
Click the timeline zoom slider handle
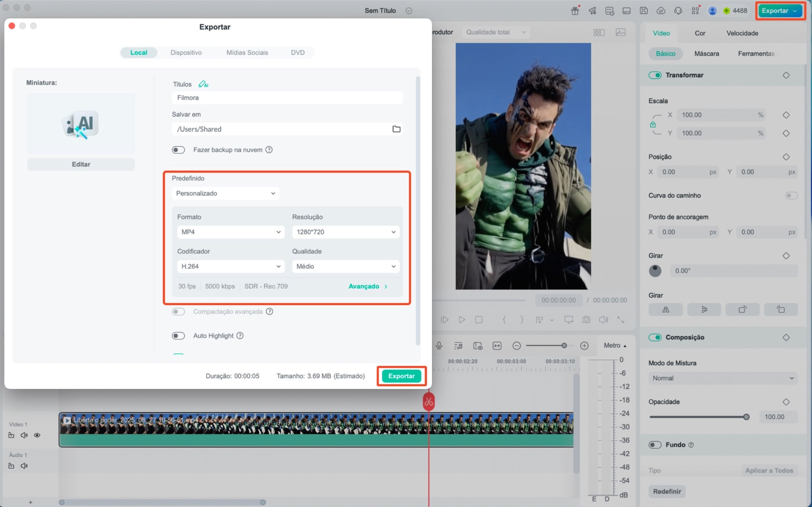coord(564,346)
